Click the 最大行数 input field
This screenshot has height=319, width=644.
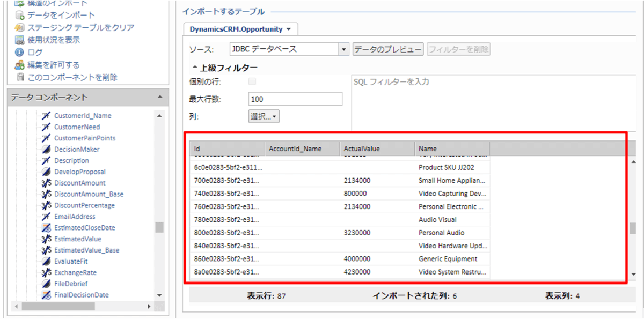pyautogui.click(x=296, y=99)
